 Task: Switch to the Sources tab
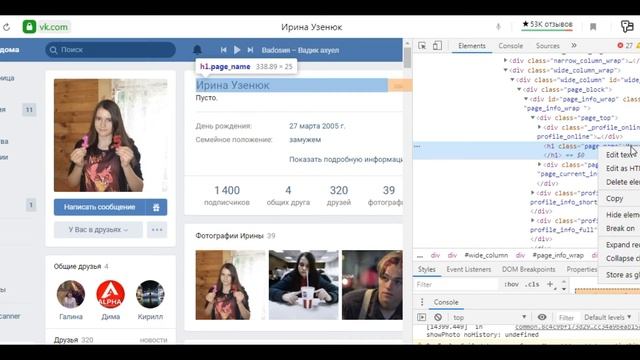(548, 46)
